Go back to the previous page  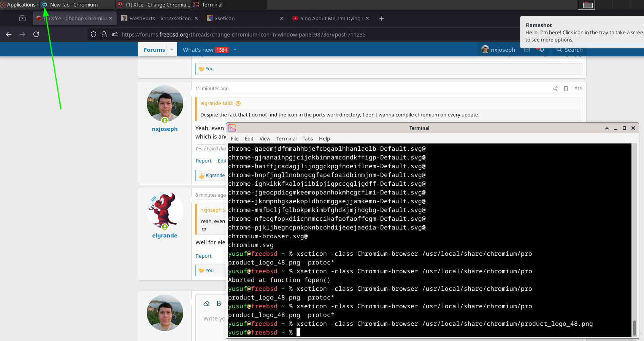coord(9,34)
